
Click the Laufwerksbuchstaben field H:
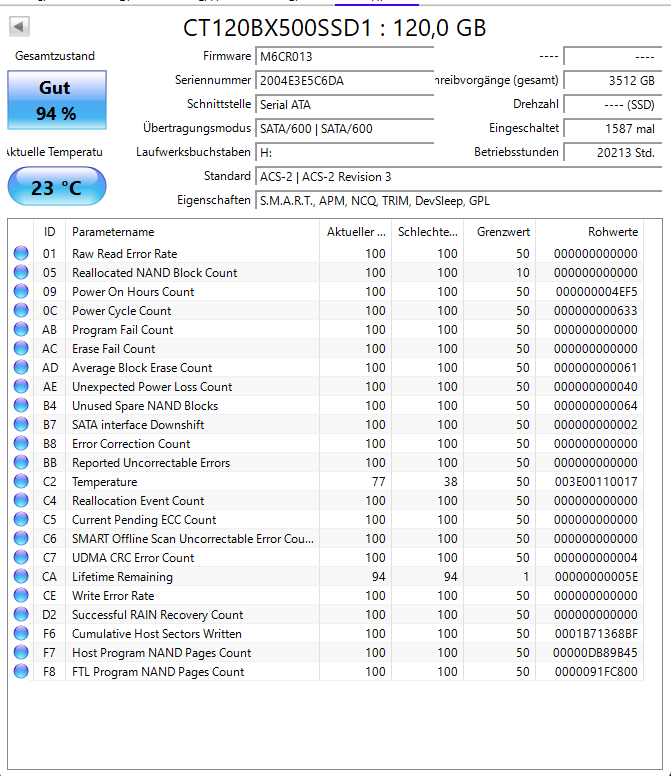coord(345,152)
